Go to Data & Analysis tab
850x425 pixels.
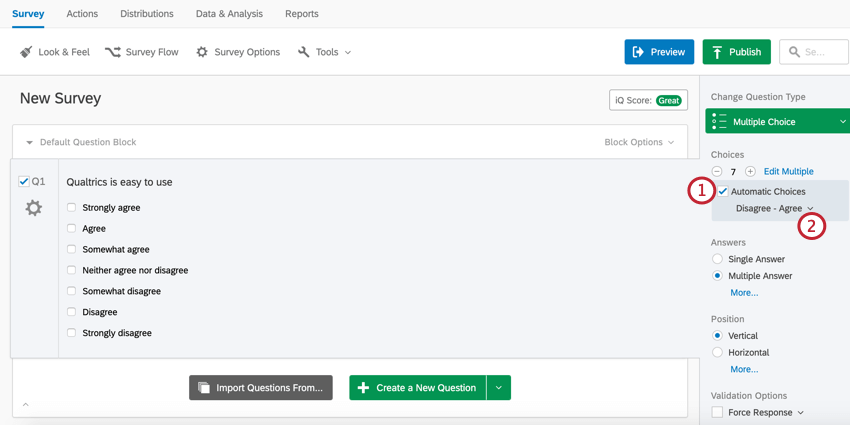pos(229,14)
